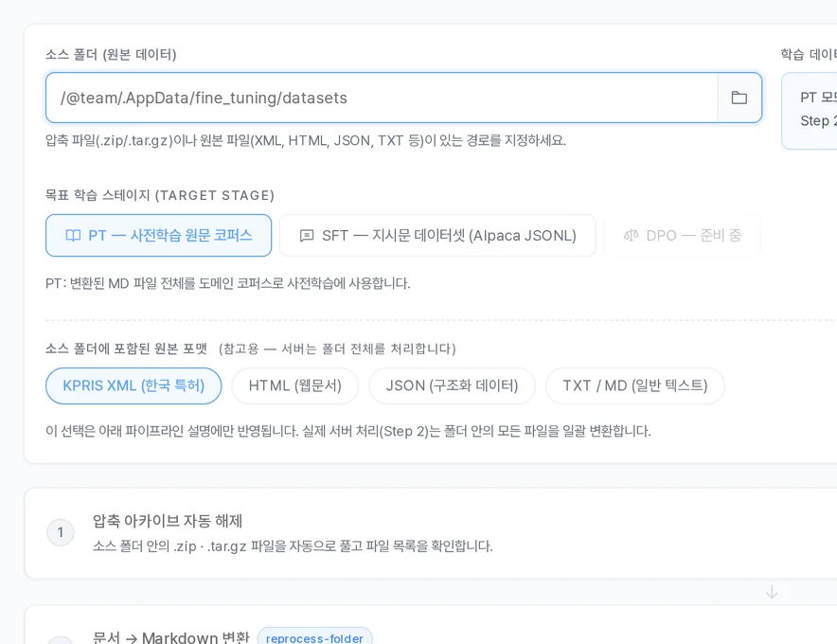Click the 목표 학습 스테이지 (TARGET STAGE) label

160,195
